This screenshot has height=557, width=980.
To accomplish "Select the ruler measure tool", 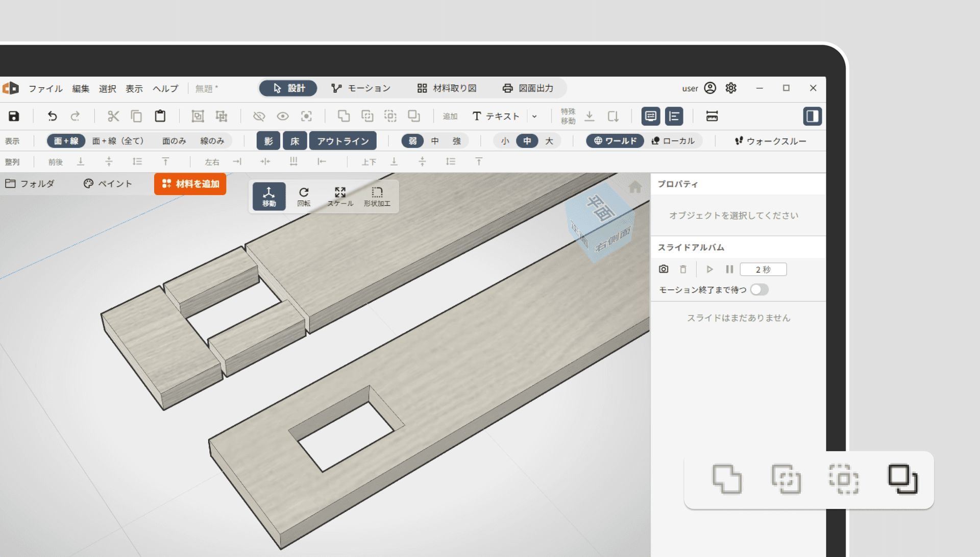I will 712,116.
